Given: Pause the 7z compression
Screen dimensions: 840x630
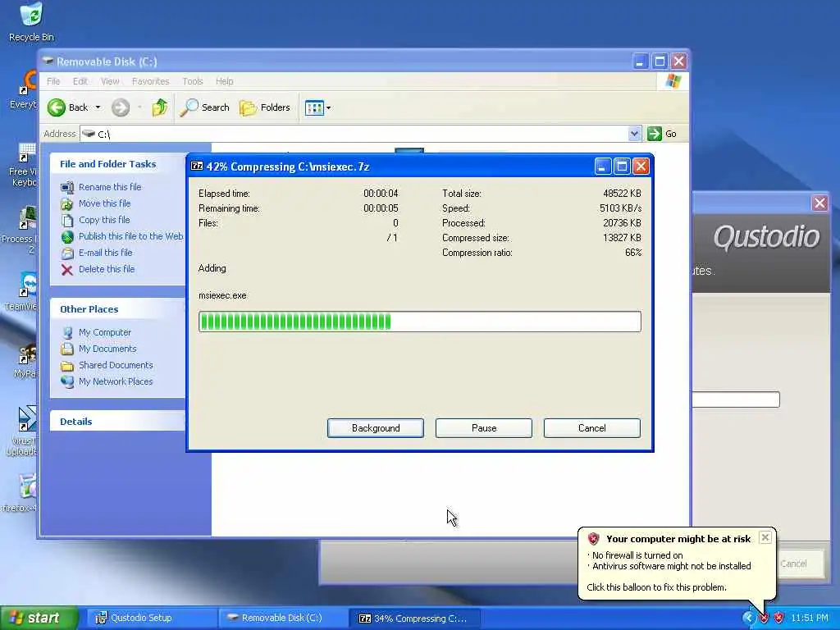Looking at the screenshot, I should (484, 428).
